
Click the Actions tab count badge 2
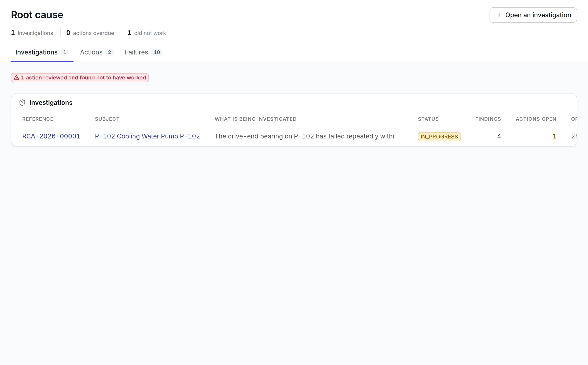click(x=110, y=52)
